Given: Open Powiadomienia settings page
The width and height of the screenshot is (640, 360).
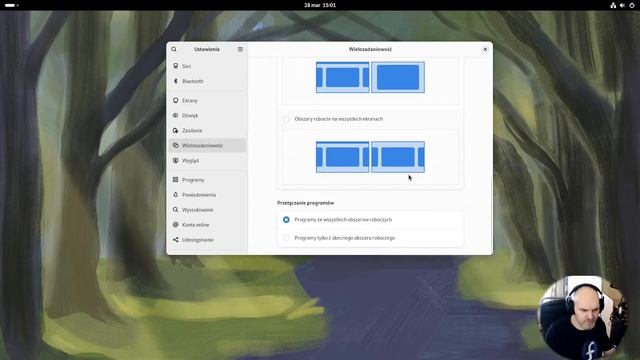Looking at the screenshot, I should click(x=207, y=195).
